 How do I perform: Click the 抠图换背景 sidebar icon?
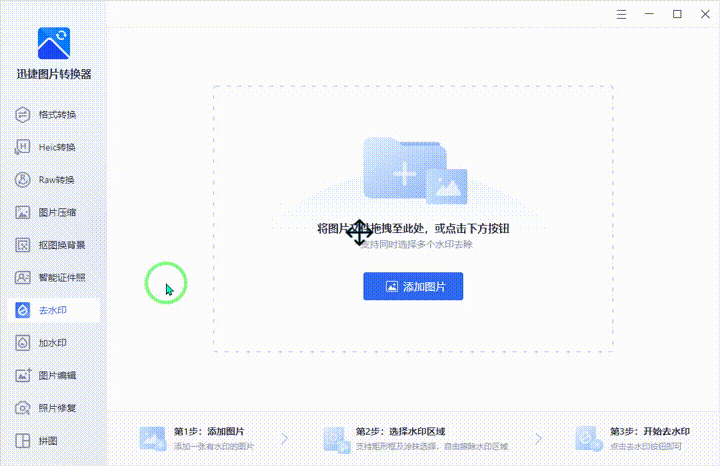[22, 245]
